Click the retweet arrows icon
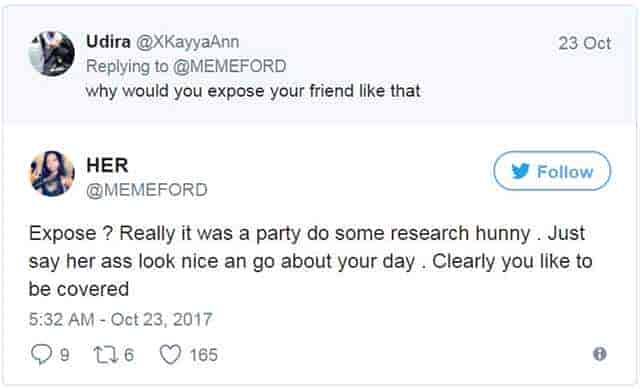The image size is (640, 389). tap(106, 355)
